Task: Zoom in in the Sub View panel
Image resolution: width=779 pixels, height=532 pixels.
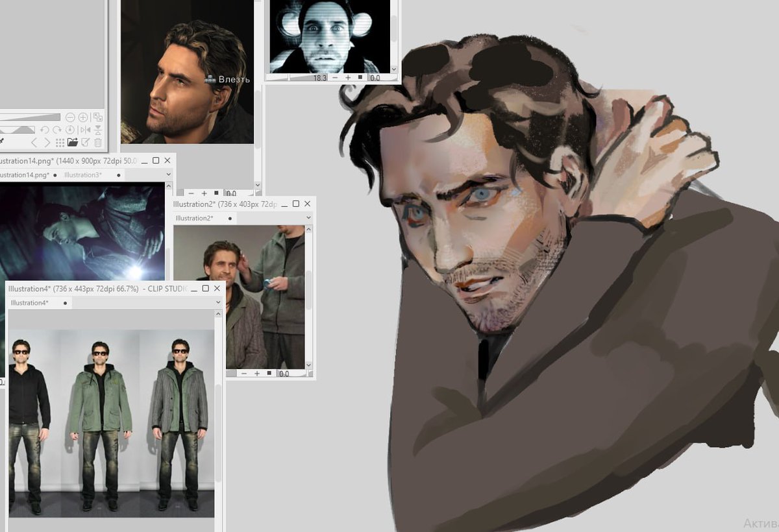Action: [83, 117]
